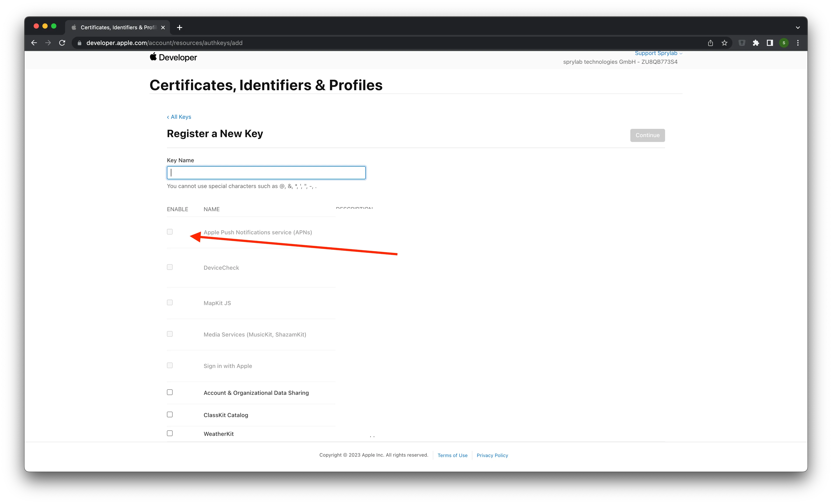Go back to previous page in browser
Viewport: 832px width, 504px height.
(34, 43)
